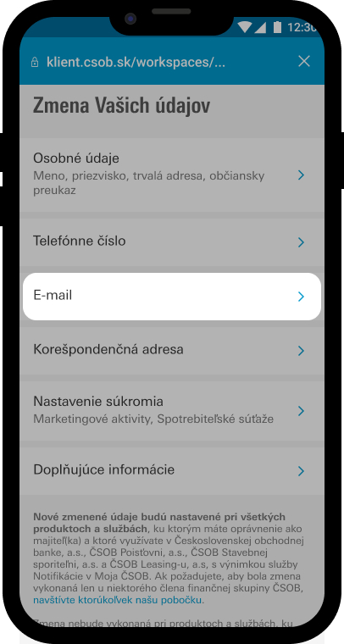Tap the cellular signal icon
Viewport: 344px width, 644px height.
coord(260,27)
